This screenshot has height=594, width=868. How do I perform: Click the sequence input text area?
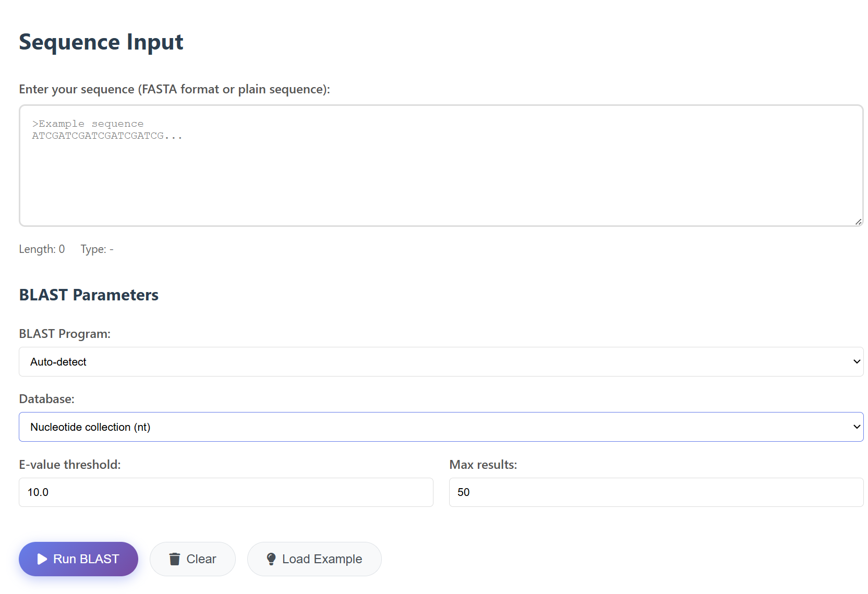coord(441,165)
